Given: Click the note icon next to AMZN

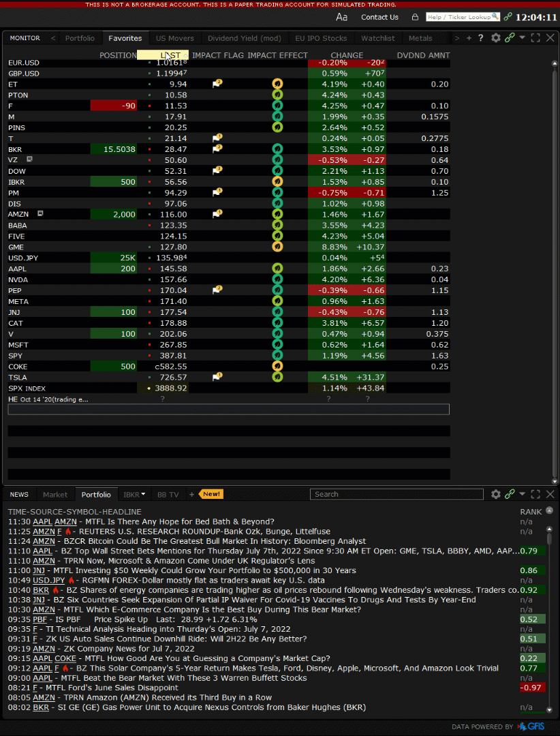Looking at the screenshot, I should click(40, 213).
